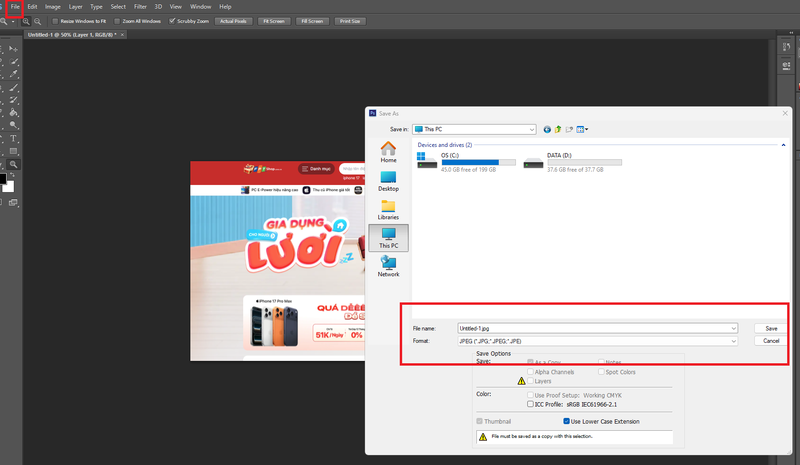This screenshot has height=465, width=800.
Task: Click the Fill Screen button
Action: (x=312, y=21)
